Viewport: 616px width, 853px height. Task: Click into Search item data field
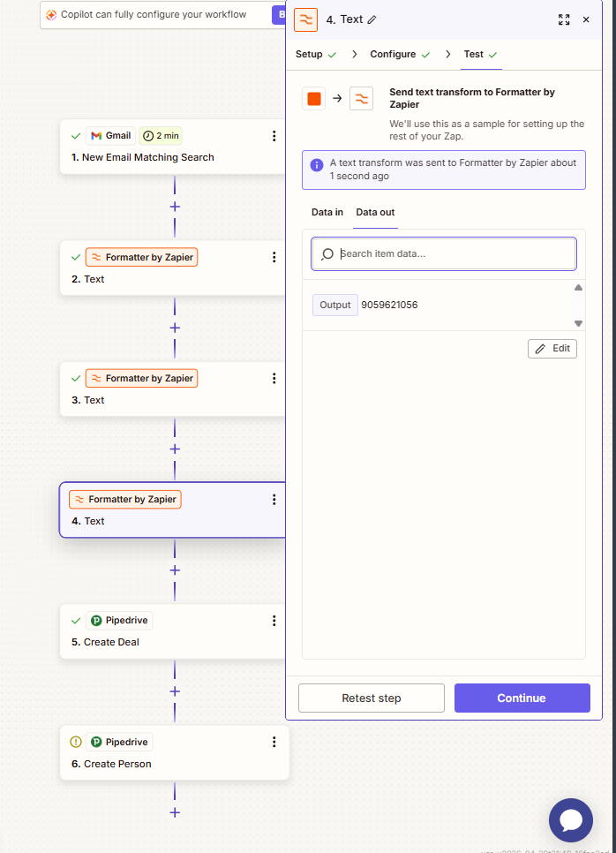click(444, 254)
